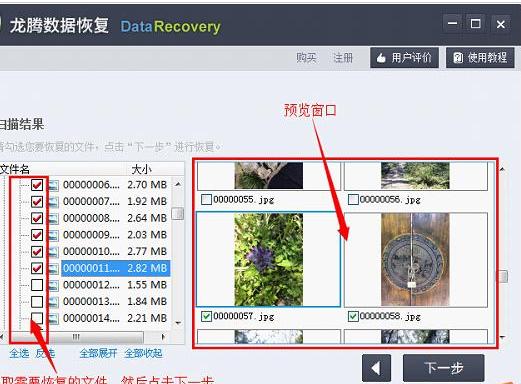Click image file icon beside 00000012

pyautogui.click(x=53, y=285)
